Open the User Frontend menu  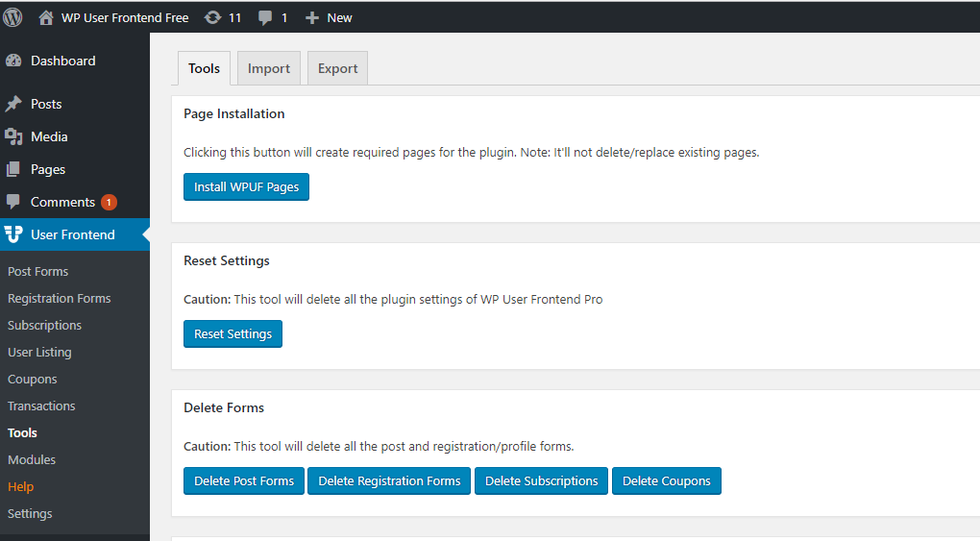tap(75, 234)
